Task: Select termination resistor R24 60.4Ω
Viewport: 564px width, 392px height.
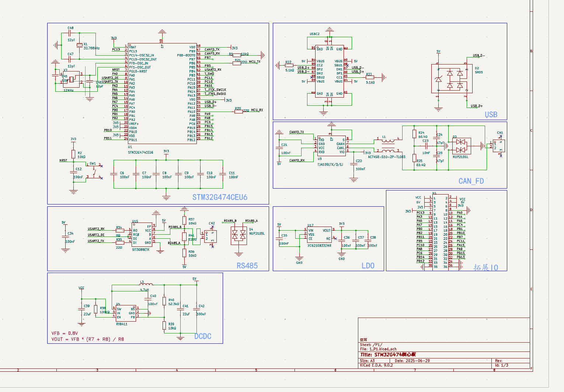Action: click(x=414, y=134)
